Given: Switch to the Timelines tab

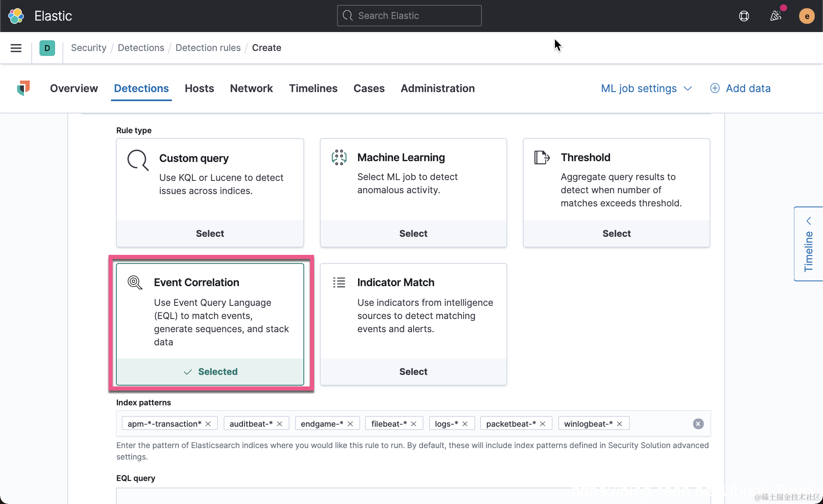Looking at the screenshot, I should coord(313,88).
